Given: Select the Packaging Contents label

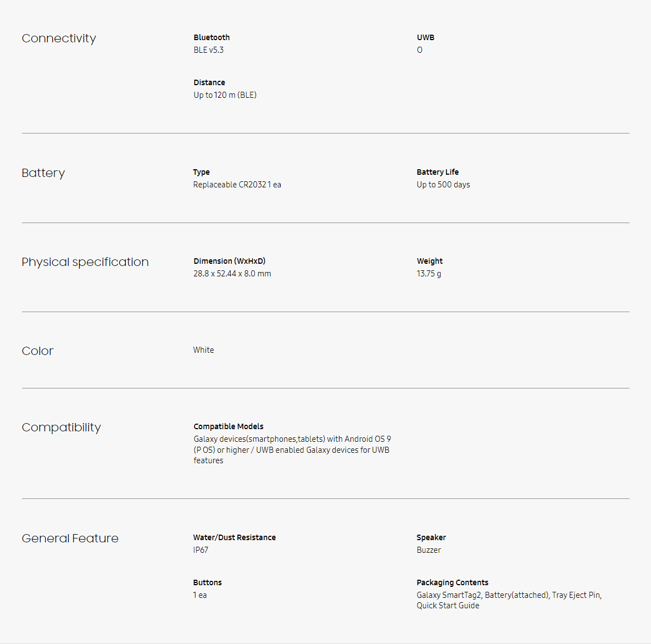Looking at the screenshot, I should click(453, 582).
